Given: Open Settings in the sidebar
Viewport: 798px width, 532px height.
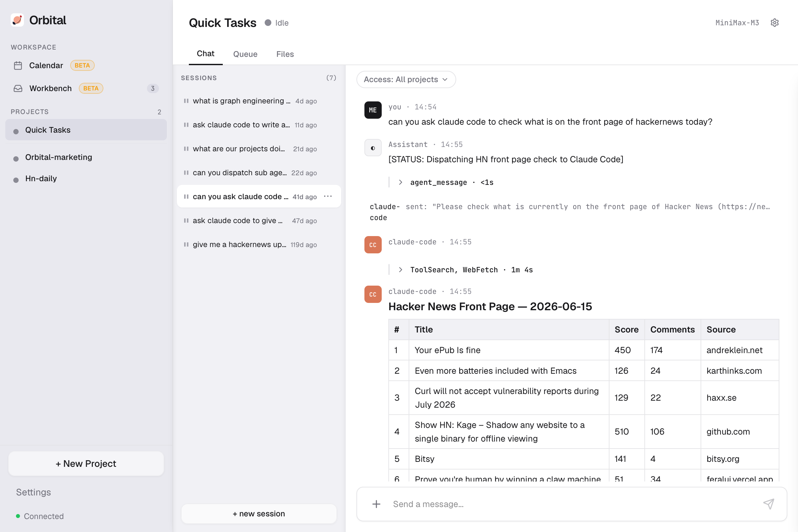Looking at the screenshot, I should [x=34, y=492].
